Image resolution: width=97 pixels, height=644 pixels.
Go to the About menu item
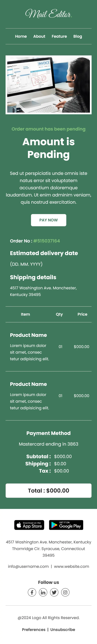(x=39, y=36)
